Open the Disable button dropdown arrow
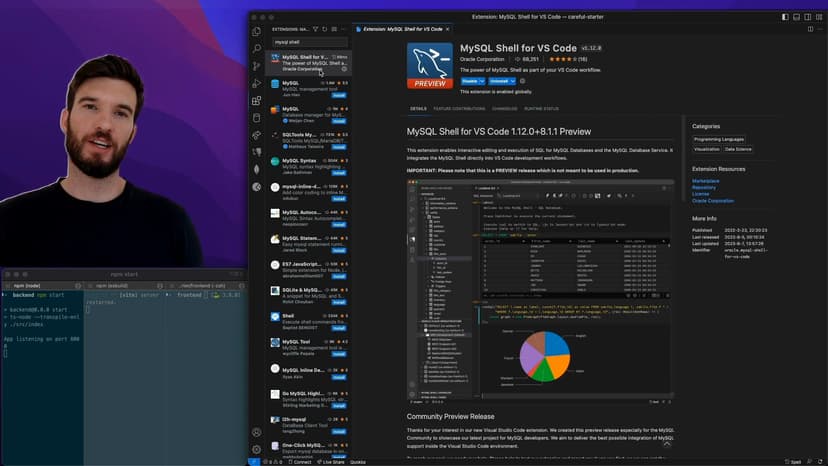The image size is (828, 466). point(483,81)
